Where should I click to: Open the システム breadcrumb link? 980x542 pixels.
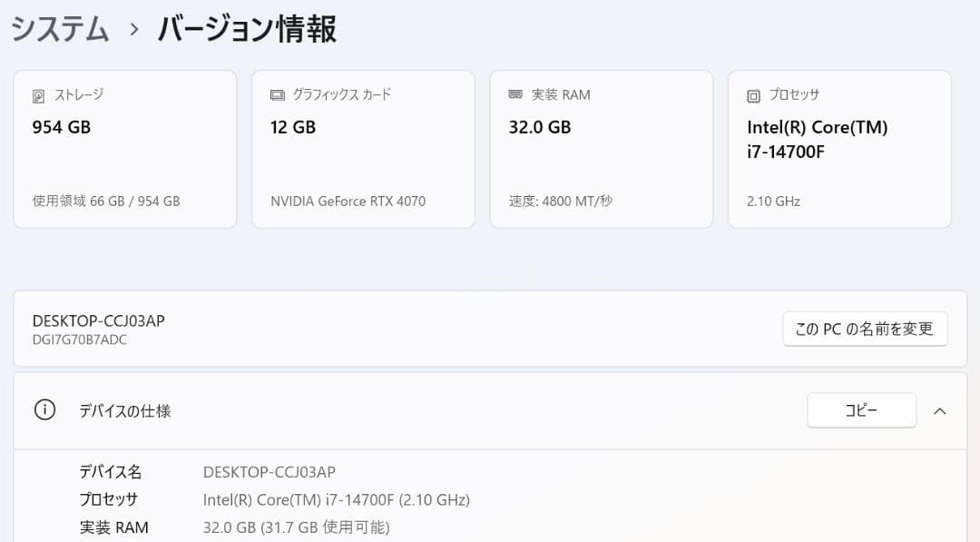click(58, 29)
